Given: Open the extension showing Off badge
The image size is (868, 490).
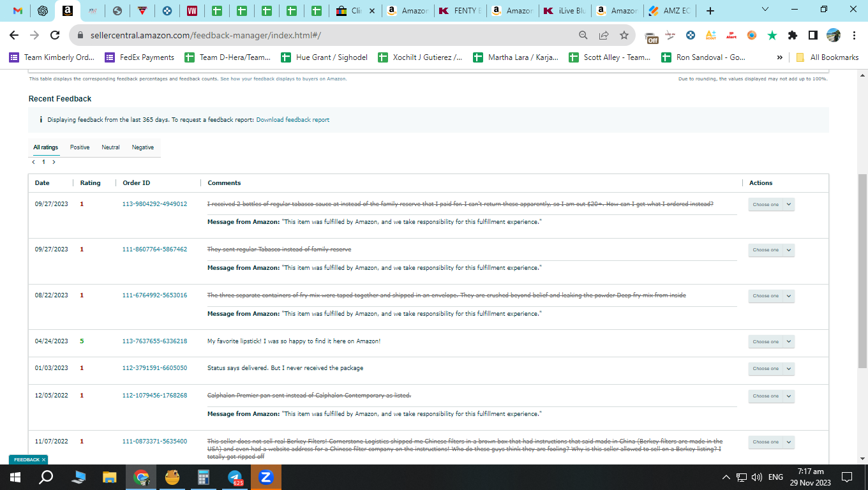Looking at the screenshot, I should (651, 36).
